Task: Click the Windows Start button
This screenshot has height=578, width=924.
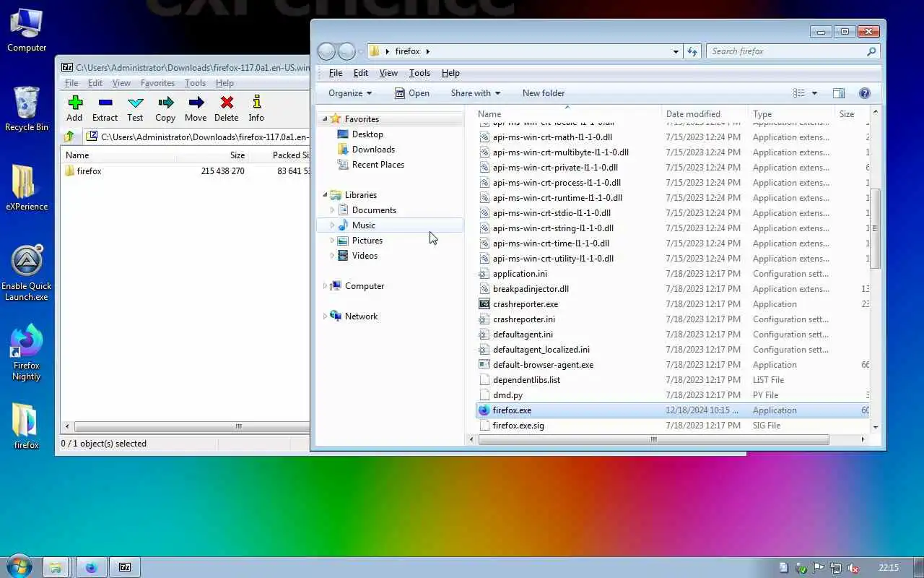Action: [18, 566]
